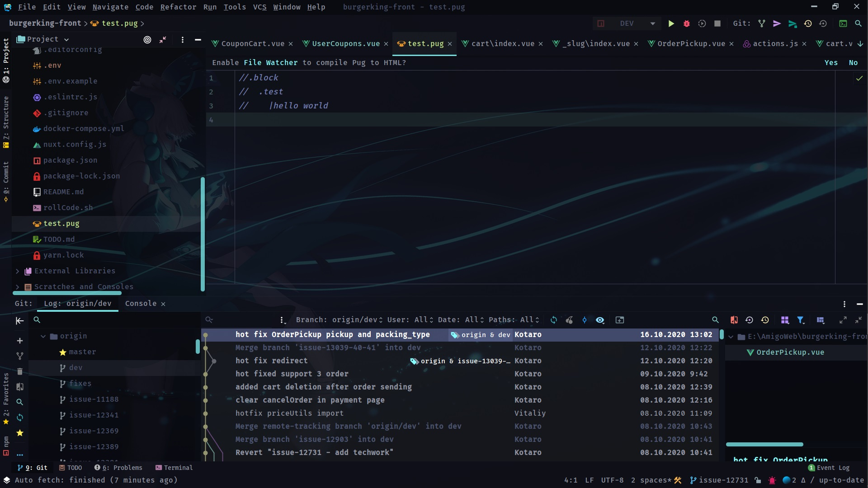Screen dimensions: 868x488
Task: Switch to the OrderPickup.vue editor tab
Action: 691,43
